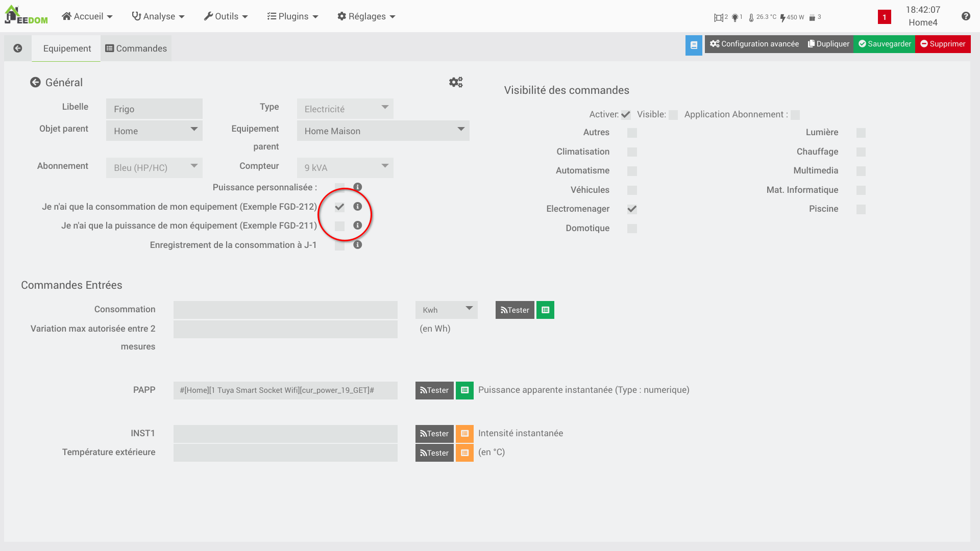Screen dimensions: 980x551
Task: Click the red notification badge showing 1
Action: pyautogui.click(x=885, y=17)
